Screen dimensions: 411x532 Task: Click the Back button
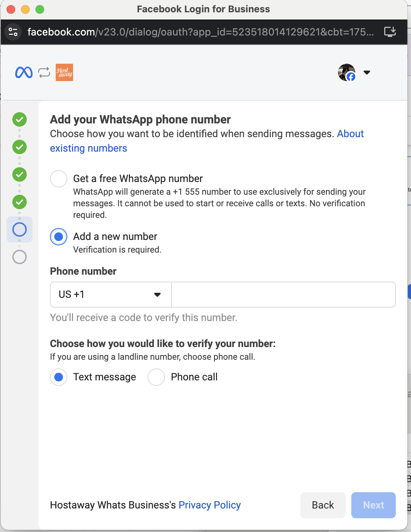point(323,505)
